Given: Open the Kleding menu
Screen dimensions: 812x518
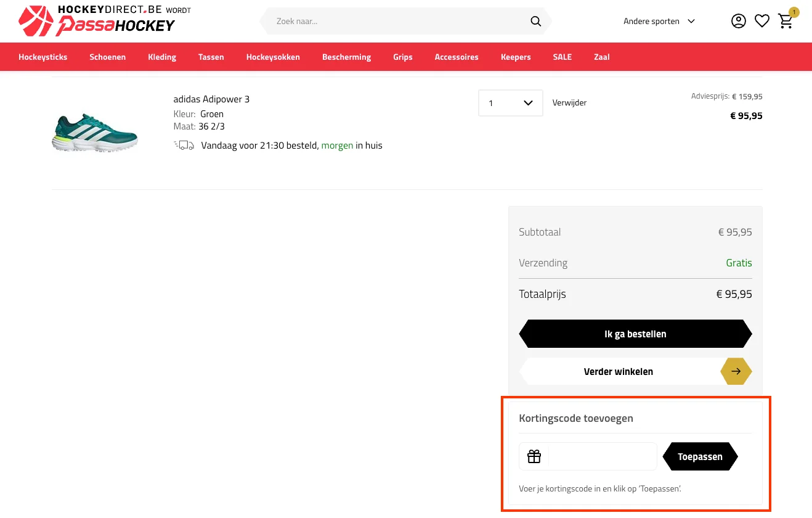Looking at the screenshot, I should click(162, 57).
